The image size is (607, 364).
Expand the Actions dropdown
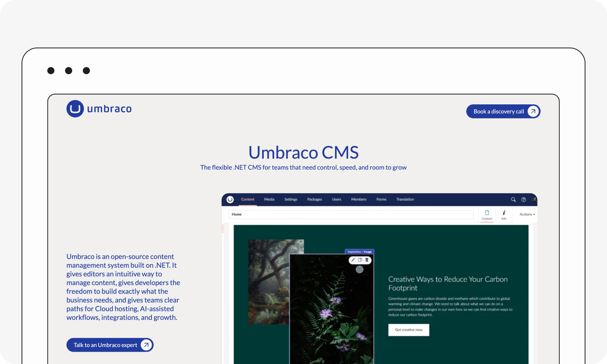click(527, 214)
